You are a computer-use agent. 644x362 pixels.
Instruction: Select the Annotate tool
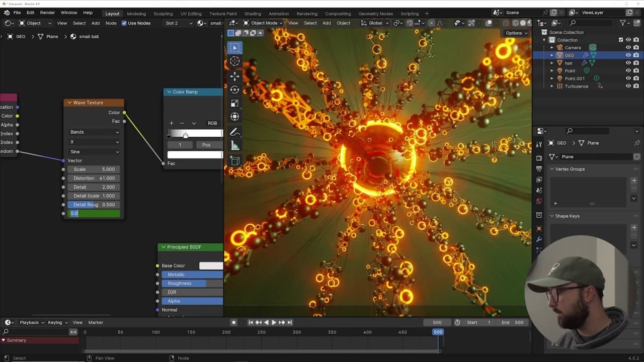coord(234,132)
